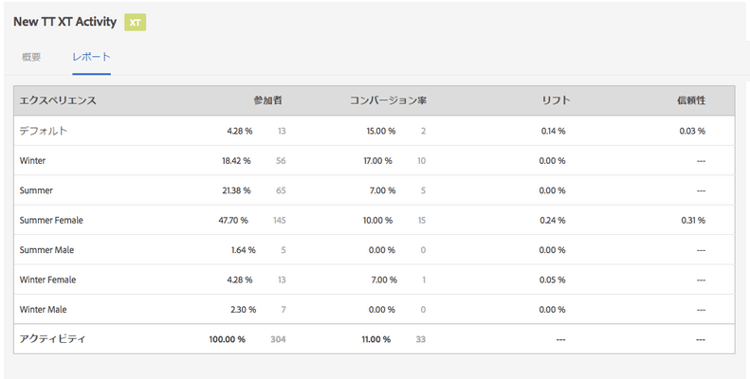Viewport: 750px width, 379px height.
Task: Select the Winter Female row label
Action: (48, 280)
